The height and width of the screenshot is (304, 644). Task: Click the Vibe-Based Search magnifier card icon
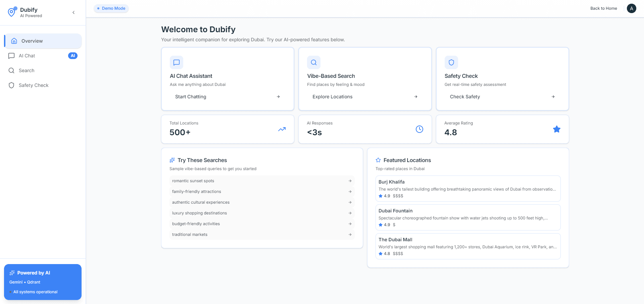click(x=313, y=62)
